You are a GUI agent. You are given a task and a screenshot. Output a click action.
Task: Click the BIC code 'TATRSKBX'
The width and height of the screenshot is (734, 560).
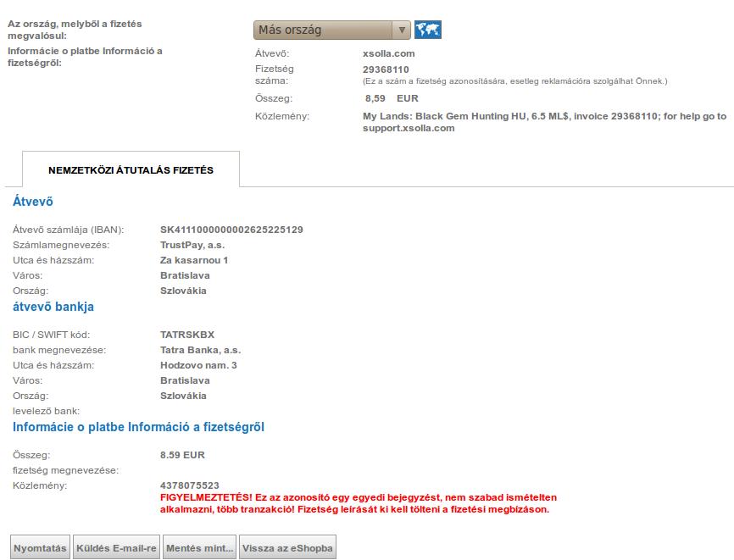pyautogui.click(x=187, y=335)
